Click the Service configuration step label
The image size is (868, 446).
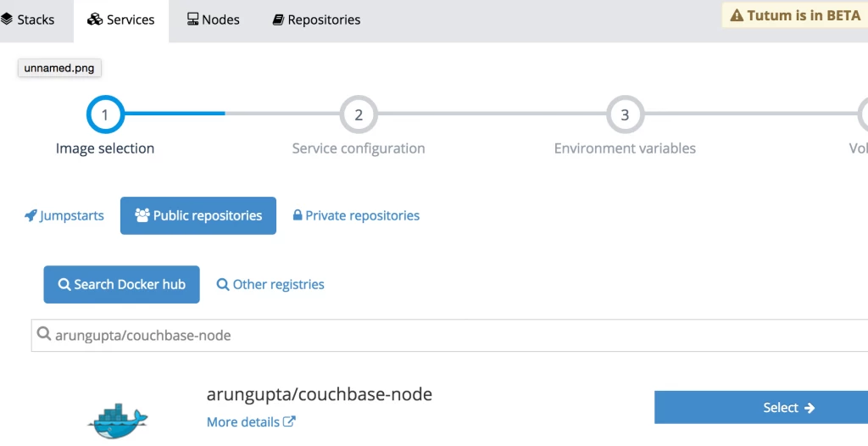pos(359,148)
